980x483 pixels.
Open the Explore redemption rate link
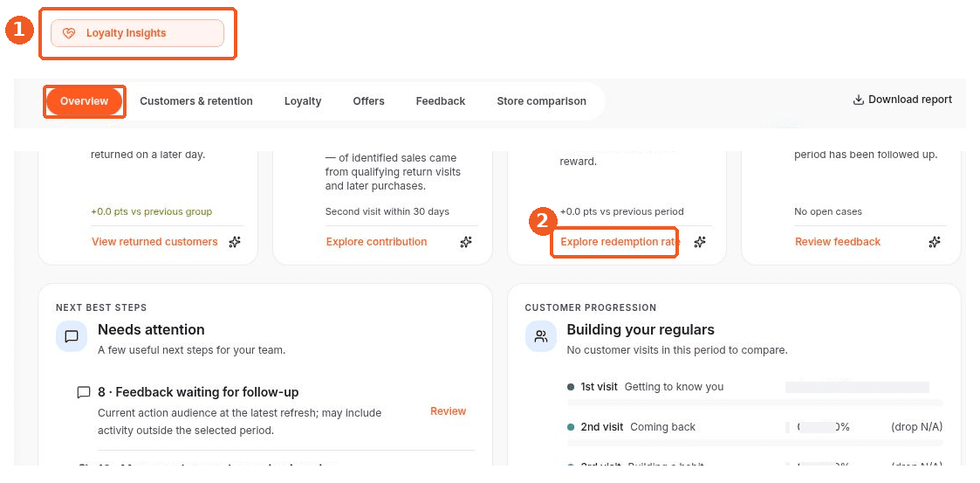[620, 242]
